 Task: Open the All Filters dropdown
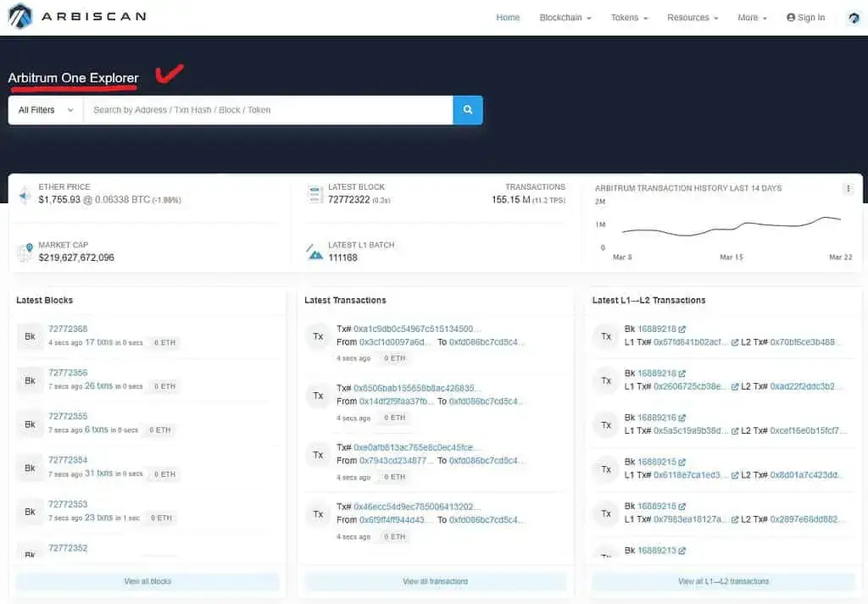click(46, 110)
